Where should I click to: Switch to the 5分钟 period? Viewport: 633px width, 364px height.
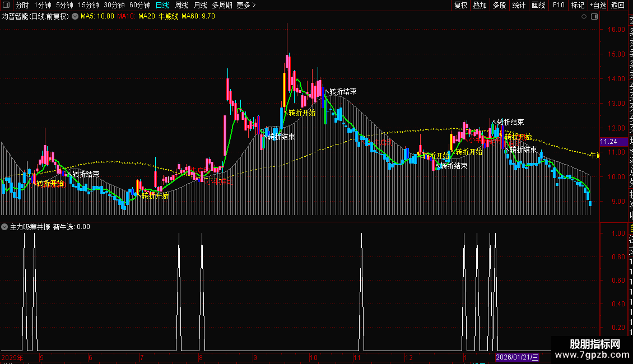tap(64, 5)
